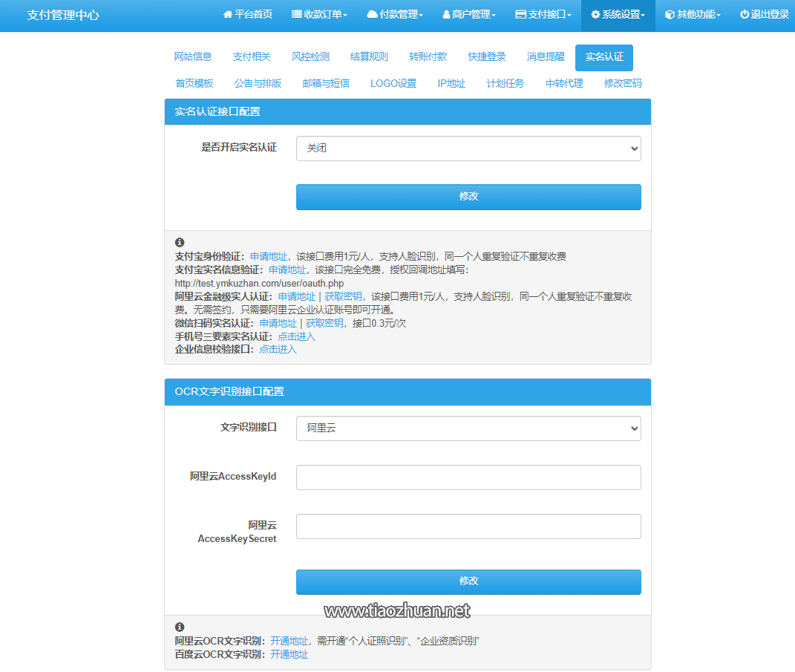
Task: Open the 文字识别接口 dropdown showing 阿里云
Action: click(x=468, y=428)
